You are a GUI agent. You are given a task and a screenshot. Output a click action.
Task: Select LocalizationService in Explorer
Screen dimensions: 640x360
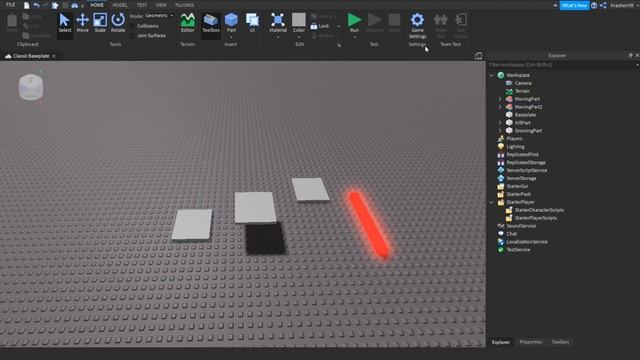click(x=527, y=242)
